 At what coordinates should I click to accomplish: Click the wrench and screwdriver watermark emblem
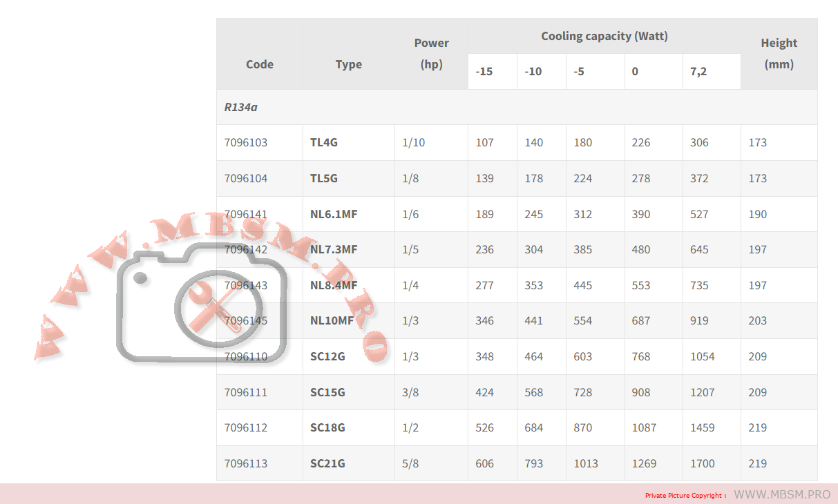(x=218, y=307)
